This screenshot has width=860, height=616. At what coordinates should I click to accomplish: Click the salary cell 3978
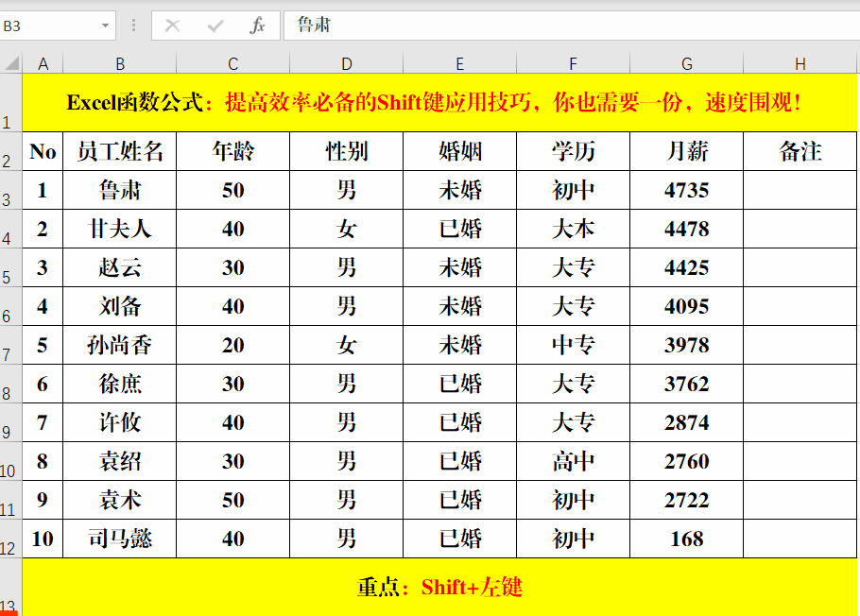click(687, 345)
